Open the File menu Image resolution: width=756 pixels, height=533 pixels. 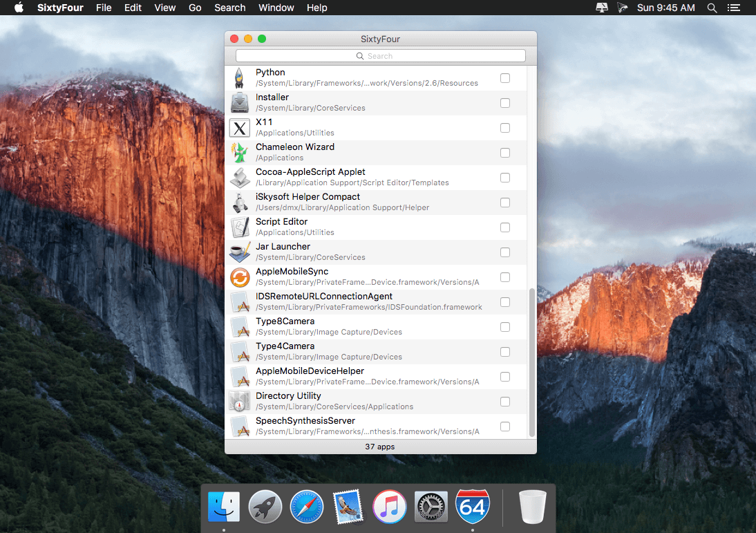coord(104,8)
